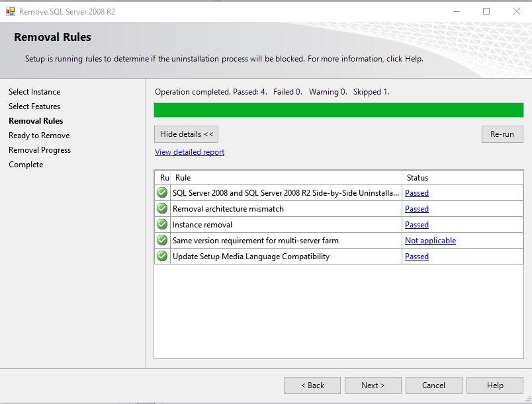Open Passed status for Side-by-Side Uninstall rule
The width and height of the screenshot is (532, 404).
[417, 193]
